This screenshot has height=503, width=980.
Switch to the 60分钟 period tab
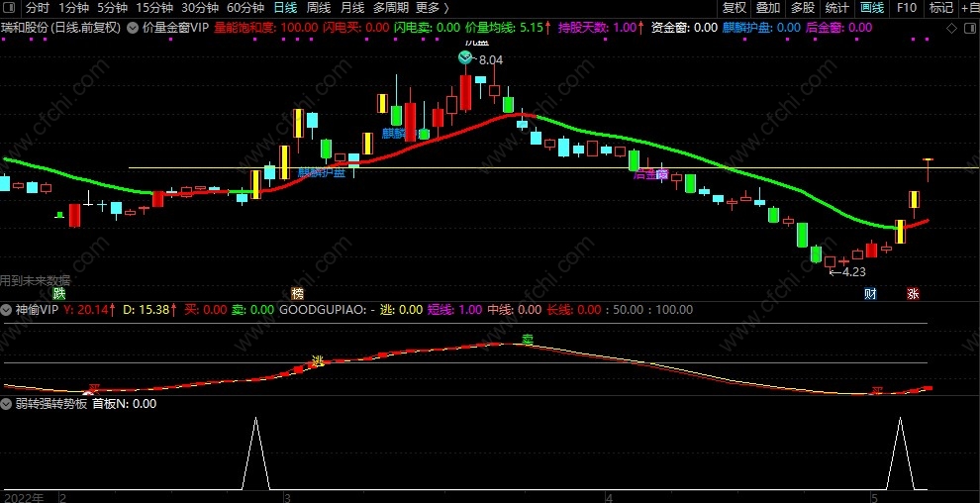tap(245, 8)
